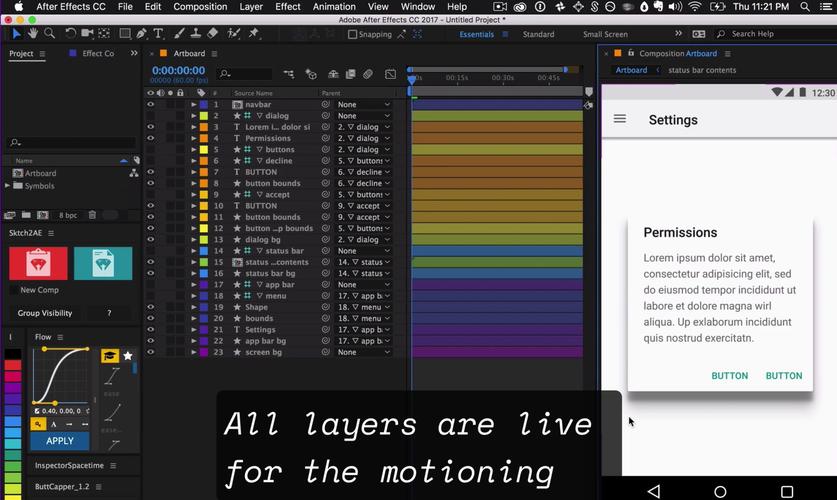Open parent dropdown for Permissions layer
The height and width of the screenshot is (500, 837).
tap(363, 138)
